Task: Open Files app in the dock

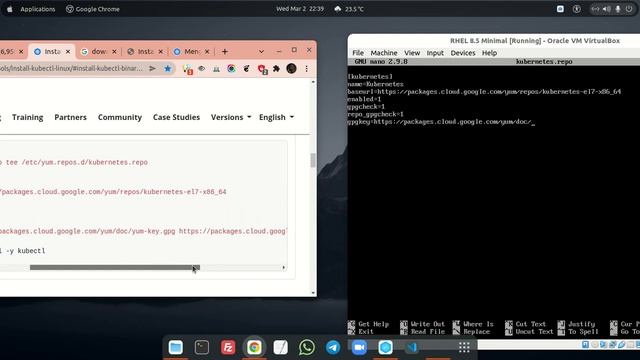Action: [176, 347]
